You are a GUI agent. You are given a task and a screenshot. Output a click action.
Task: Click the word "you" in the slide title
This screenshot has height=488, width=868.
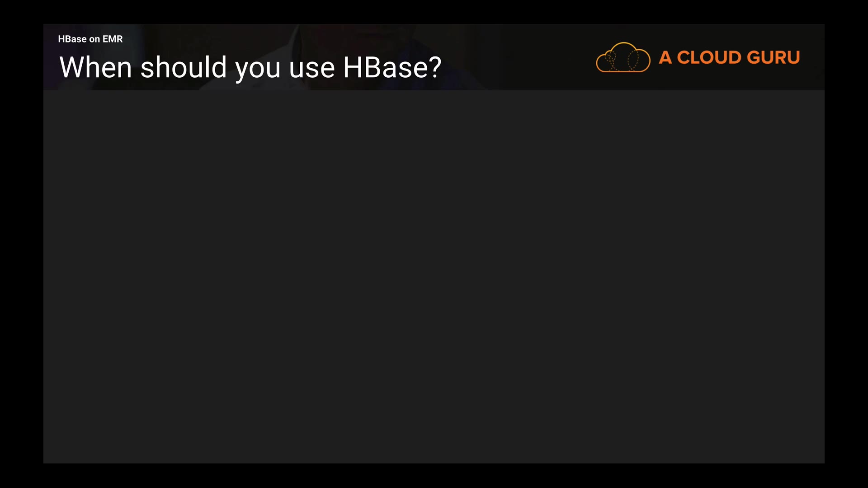tap(258, 69)
